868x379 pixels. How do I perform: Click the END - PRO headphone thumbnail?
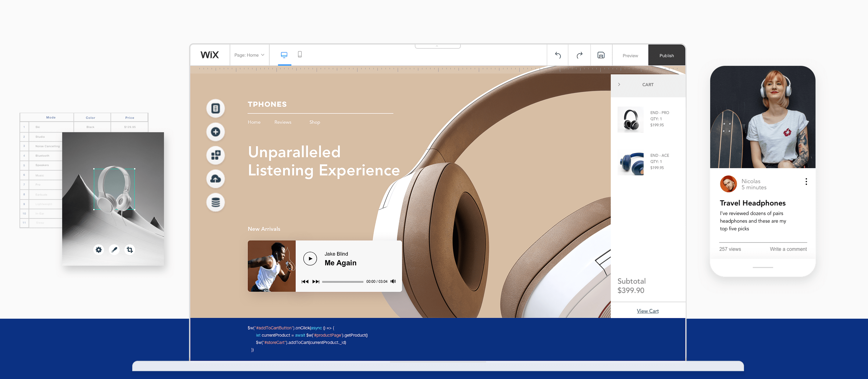[x=631, y=120]
